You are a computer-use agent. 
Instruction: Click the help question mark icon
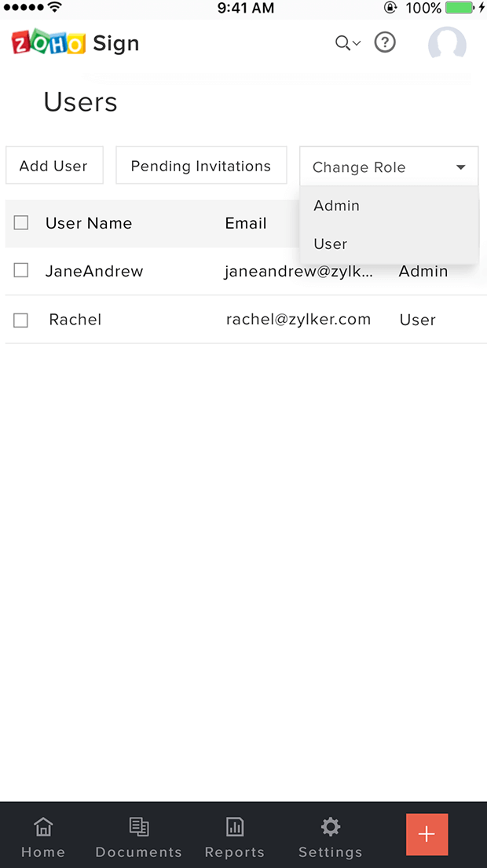tap(385, 42)
